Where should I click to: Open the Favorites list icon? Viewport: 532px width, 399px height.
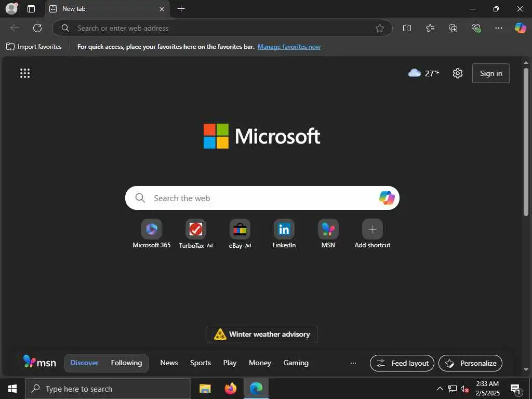coord(430,28)
